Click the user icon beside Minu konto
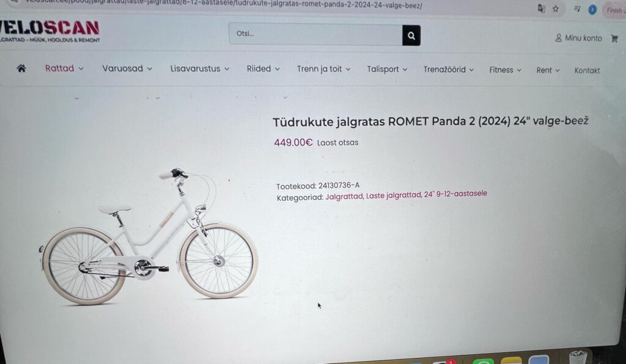This screenshot has width=626, height=364. pyautogui.click(x=559, y=37)
